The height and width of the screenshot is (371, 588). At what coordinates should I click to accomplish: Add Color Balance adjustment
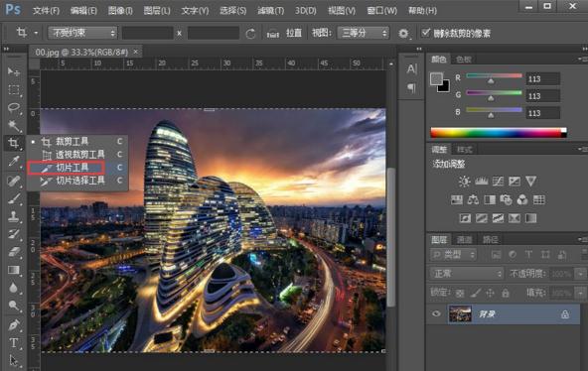coord(473,200)
